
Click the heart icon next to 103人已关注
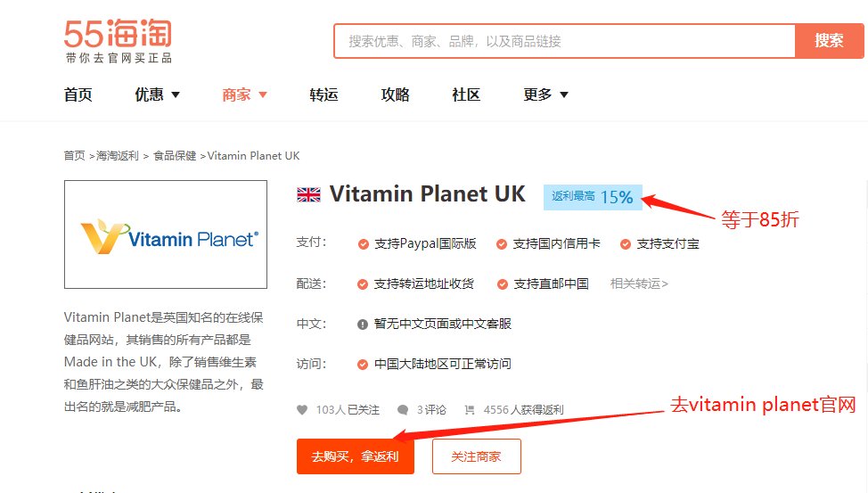point(302,410)
